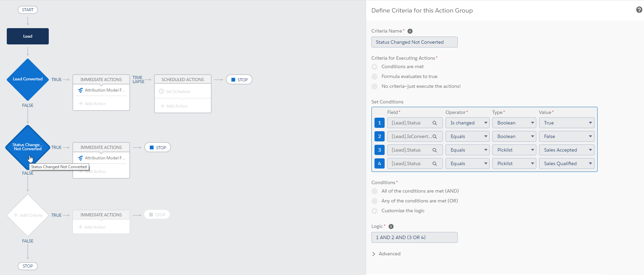Viewport: 644px width, 275px height.
Task: Open the Lead Converted Attribution Model flow action
Action: coord(102,90)
